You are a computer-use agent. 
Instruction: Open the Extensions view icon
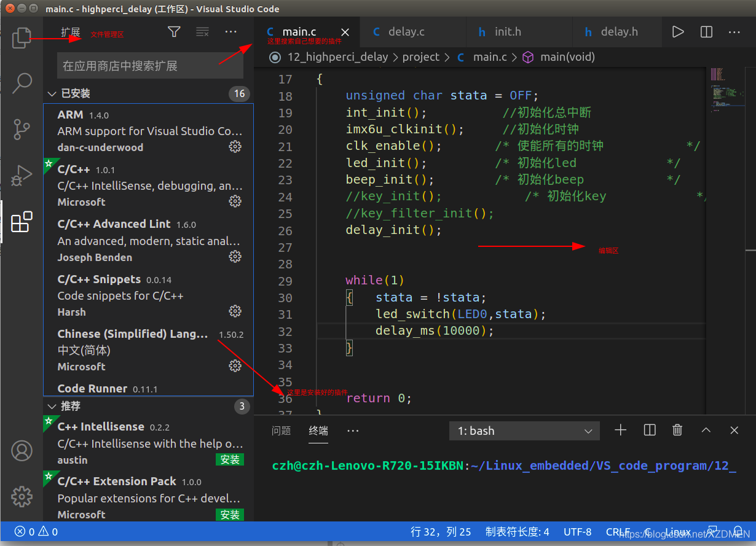pos(22,222)
